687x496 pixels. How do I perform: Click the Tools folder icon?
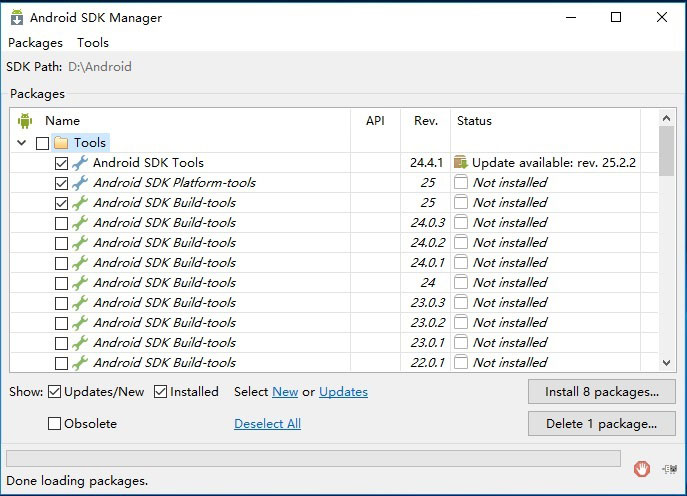(61, 143)
